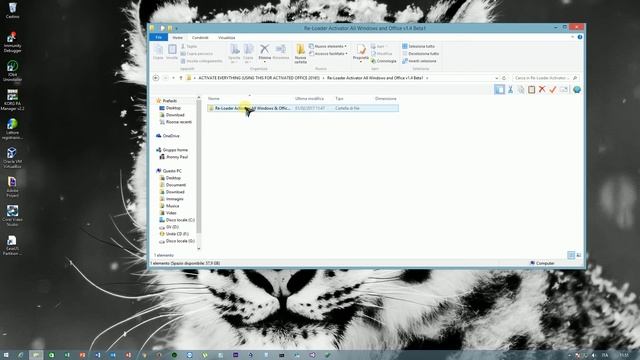Click the Copia in ribbon icon
Image resolution: width=640 pixels, height=360 pixels.
click(248, 54)
